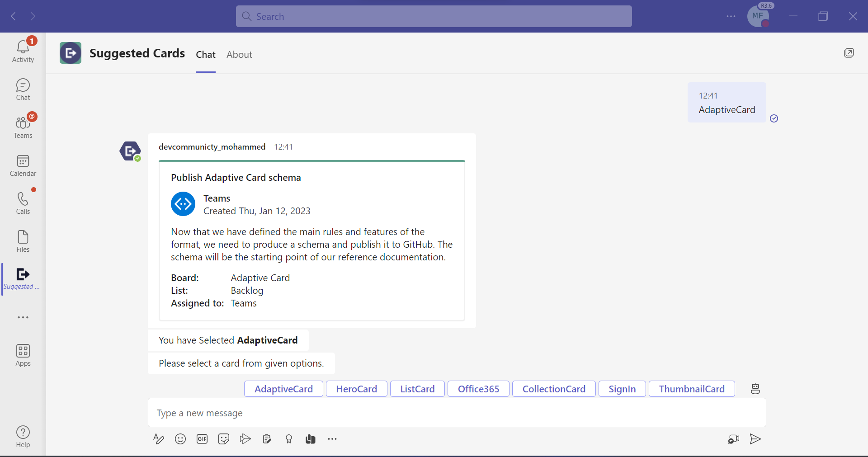Open the emoji picker

[x=180, y=439]
